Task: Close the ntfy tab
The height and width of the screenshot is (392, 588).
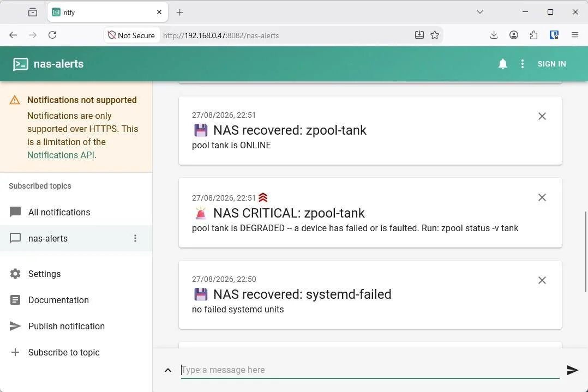Action: tap(159, 13)
